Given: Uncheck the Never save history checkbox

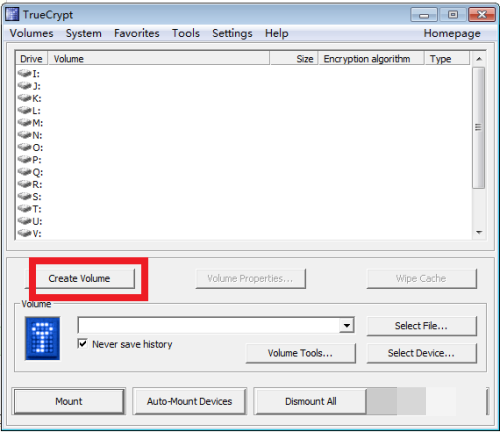Looking at the screenshot, I should (82, 343).
